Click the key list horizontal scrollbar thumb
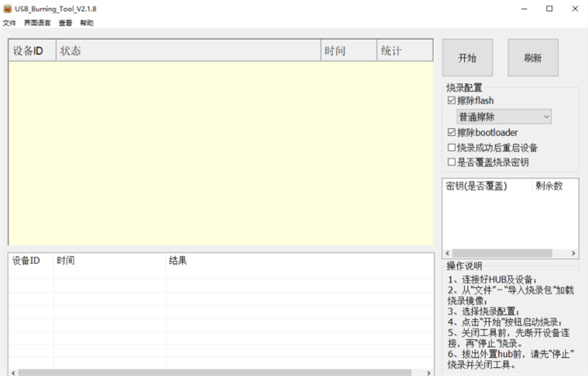The width and height of the screenshot is (588, 376). point(502,253)
